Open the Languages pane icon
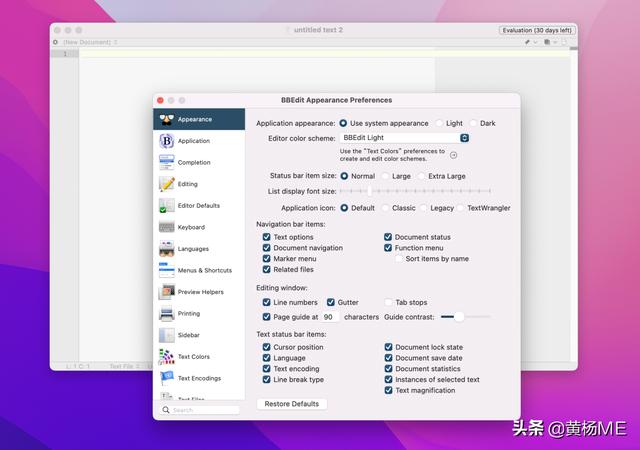Screen dimensions: 640x450 coord(166,249)
